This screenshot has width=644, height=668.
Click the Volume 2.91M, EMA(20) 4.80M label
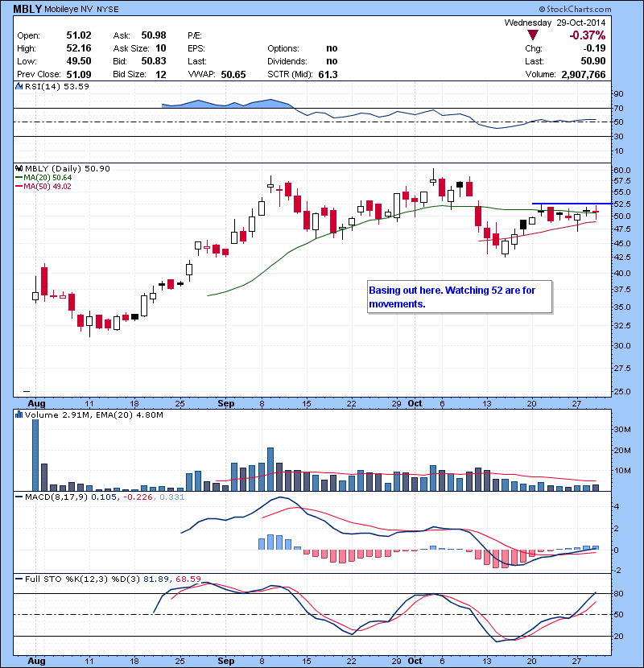click(93, 415)
